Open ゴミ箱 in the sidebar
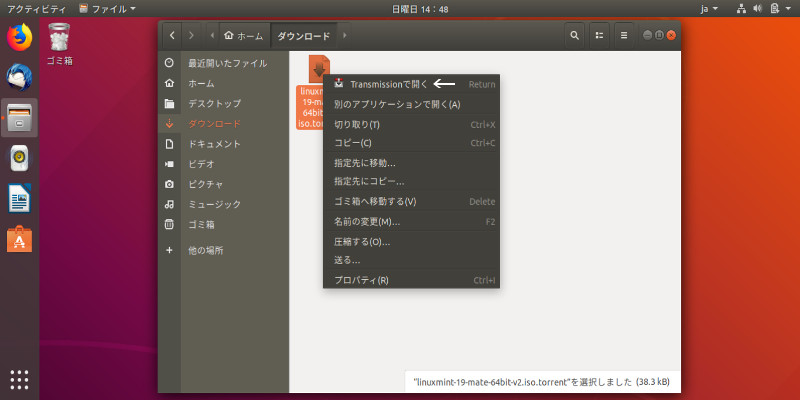 [x=223, y=224]
